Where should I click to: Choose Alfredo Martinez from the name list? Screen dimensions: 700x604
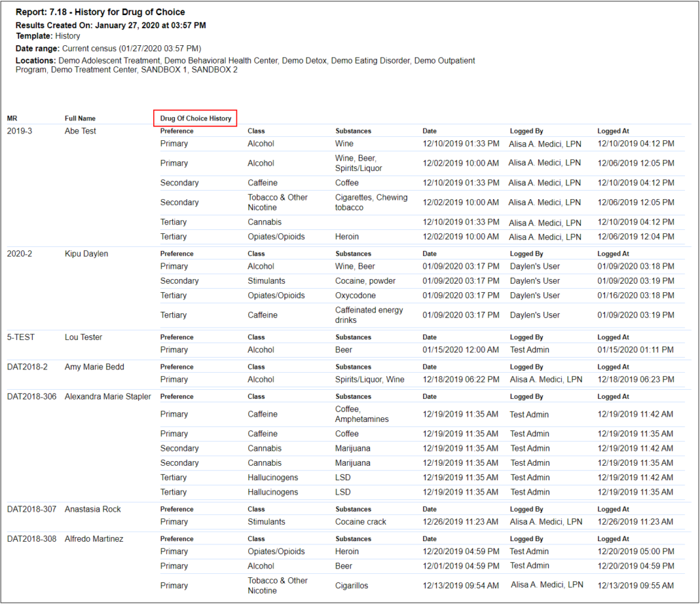[x=94, y=538]
